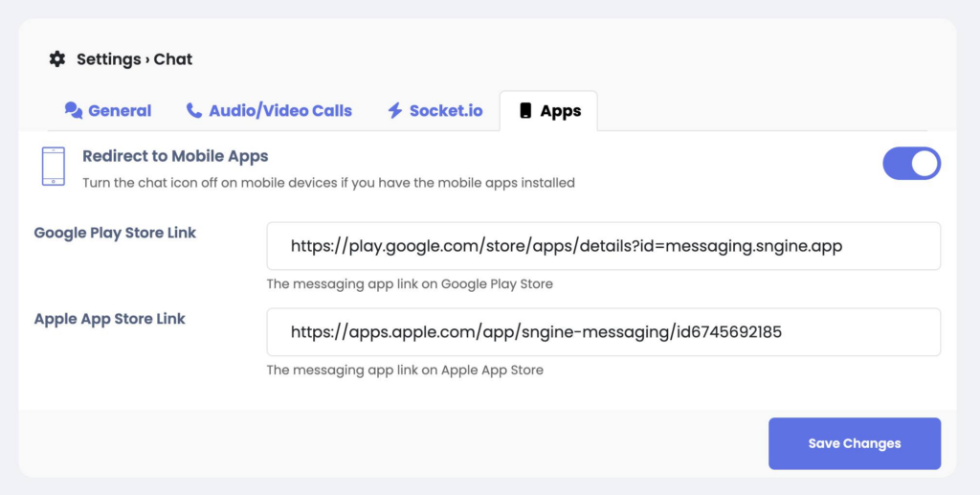Image resolution: width=980 pixels, height=495 pixels.
Task: Click the Settings gear icon
Action: pos(57,59)
